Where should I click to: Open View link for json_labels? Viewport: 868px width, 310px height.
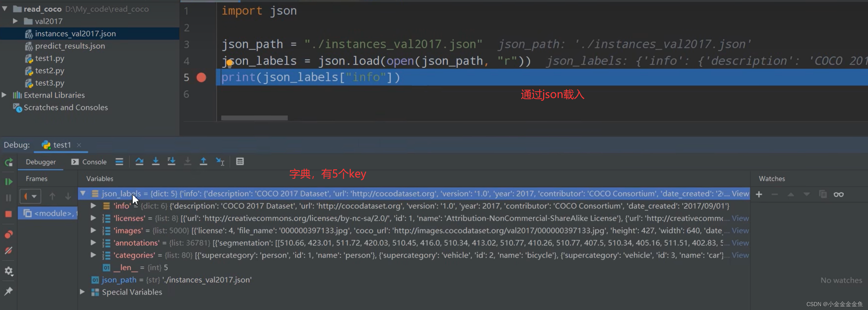(x=740, y=193)
